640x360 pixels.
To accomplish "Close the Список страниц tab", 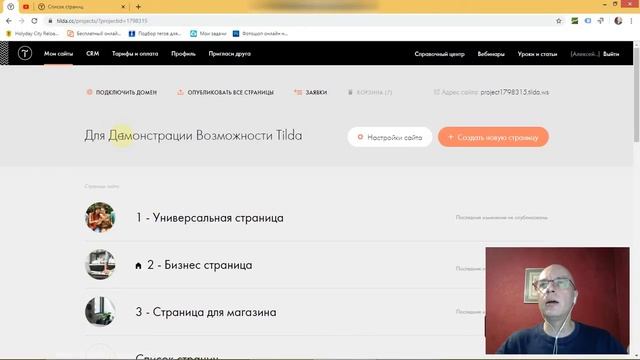I will pyautogui.click(x=123, y=7).
